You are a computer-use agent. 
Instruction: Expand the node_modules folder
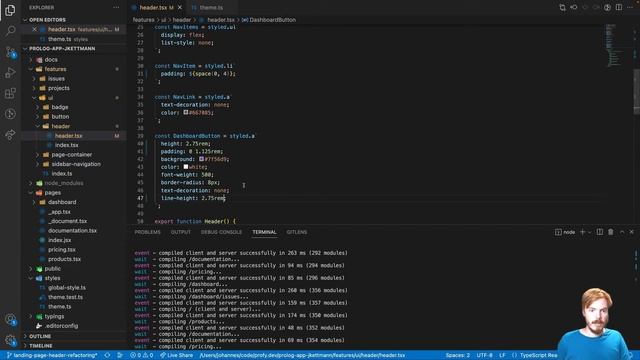pos(64,183)
